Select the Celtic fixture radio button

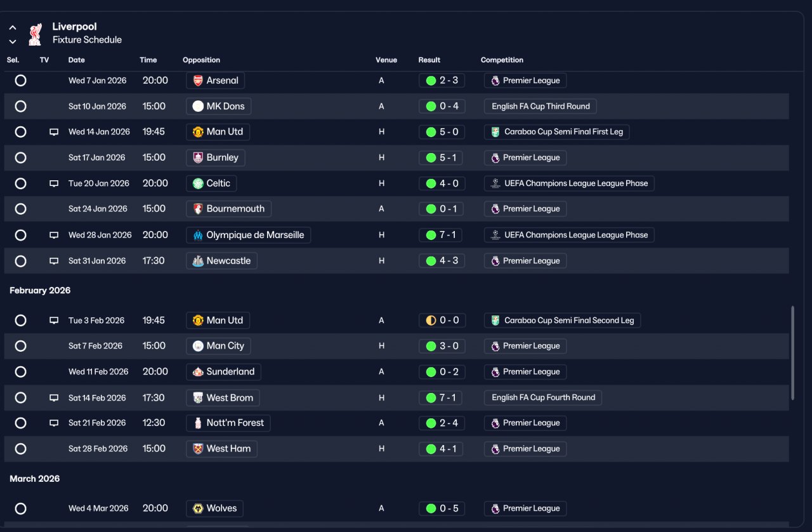pyautogui.click(x=20, y=183)
